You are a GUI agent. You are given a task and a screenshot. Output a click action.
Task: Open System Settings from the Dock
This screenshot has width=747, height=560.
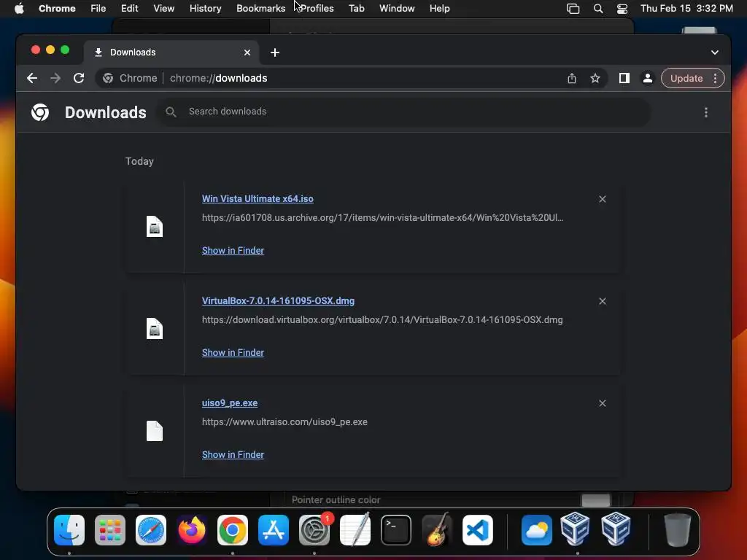pyautogui.click(x=314, y=530)
